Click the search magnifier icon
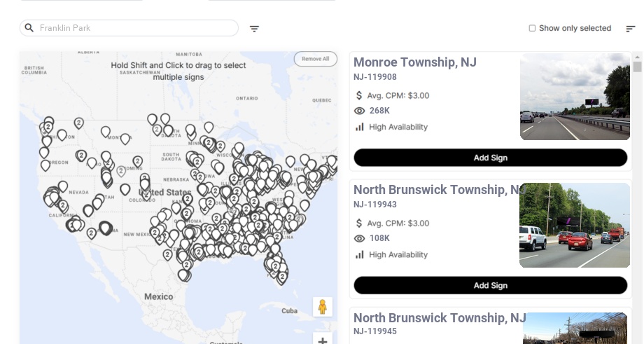644x344 pixels. 29,28
